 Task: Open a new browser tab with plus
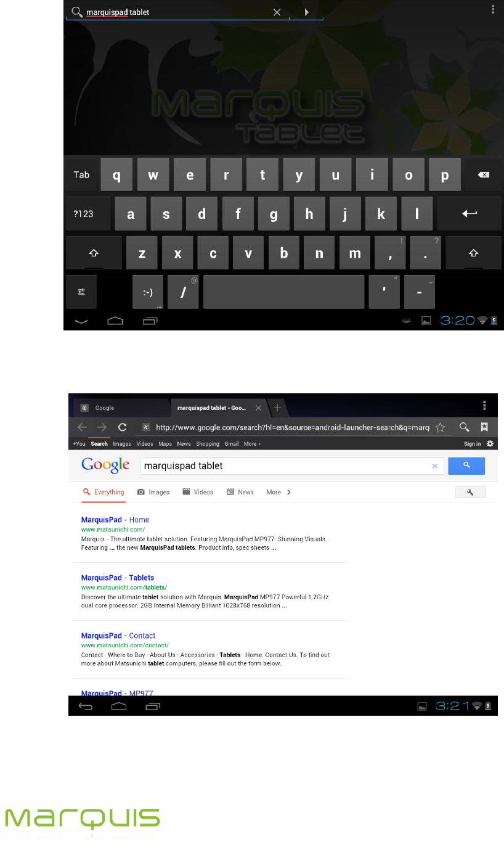[277, 407]
